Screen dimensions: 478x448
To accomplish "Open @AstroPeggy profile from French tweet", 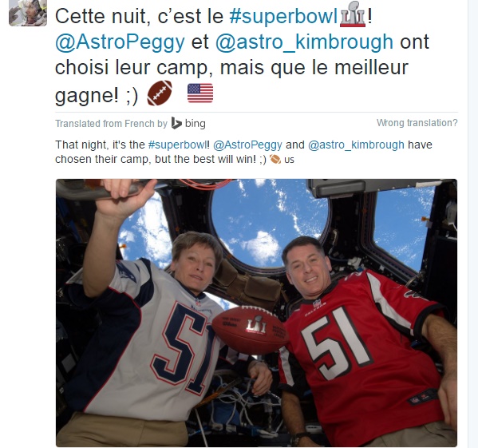I will point(120,42).
